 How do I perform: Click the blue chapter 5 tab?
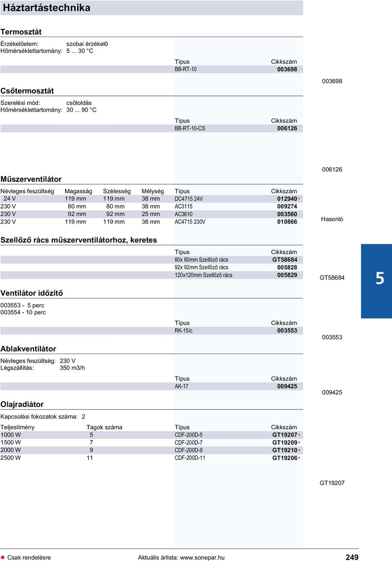point(376,281)
